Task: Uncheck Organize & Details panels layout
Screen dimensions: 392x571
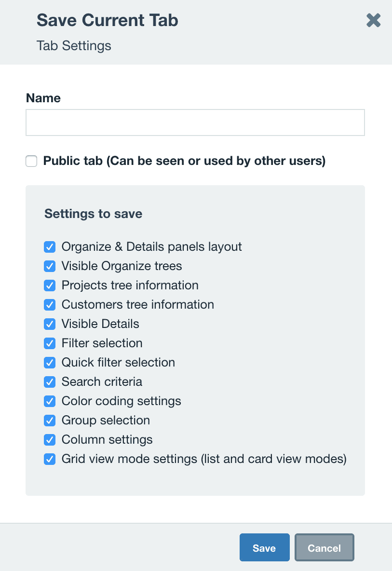Action: pyautogui.click(x=50, y=246)
